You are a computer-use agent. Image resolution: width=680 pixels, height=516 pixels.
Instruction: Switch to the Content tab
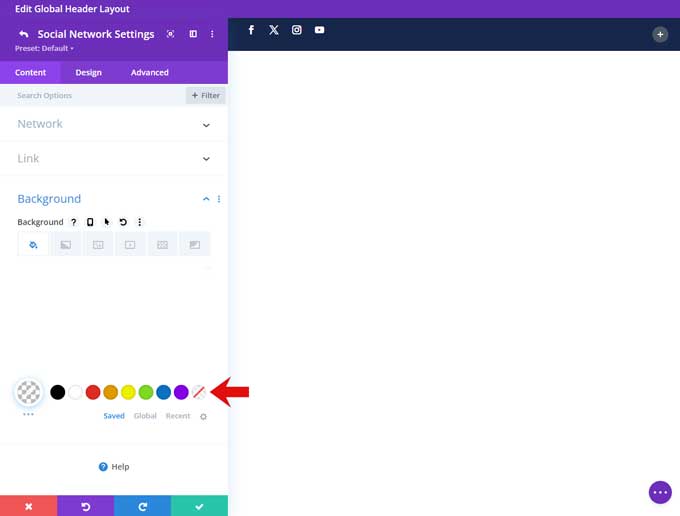click(30, 72)
